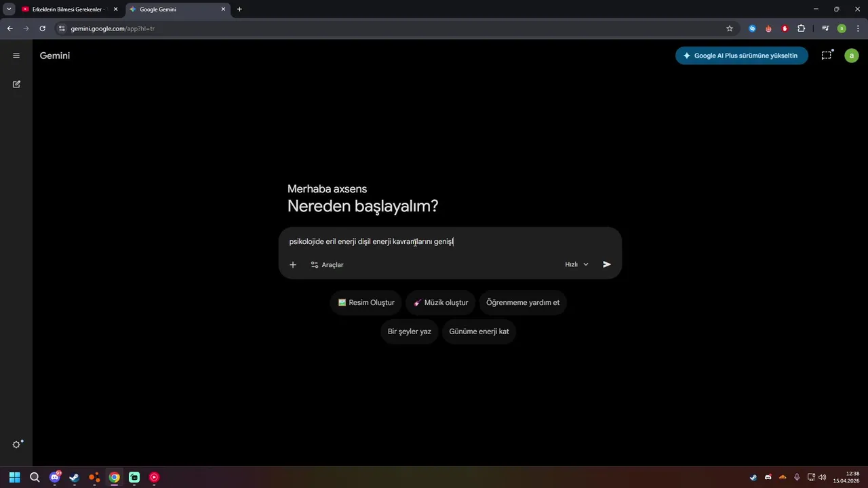Open the Extensions puzzle menu
868x488 pixels.
802,28
